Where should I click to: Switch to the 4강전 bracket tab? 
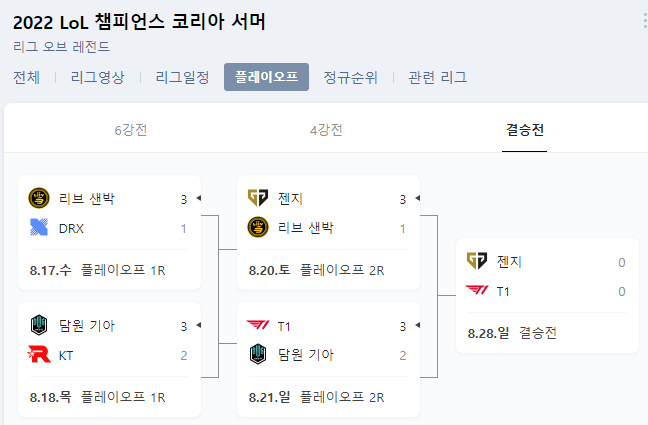coord(326,130)
